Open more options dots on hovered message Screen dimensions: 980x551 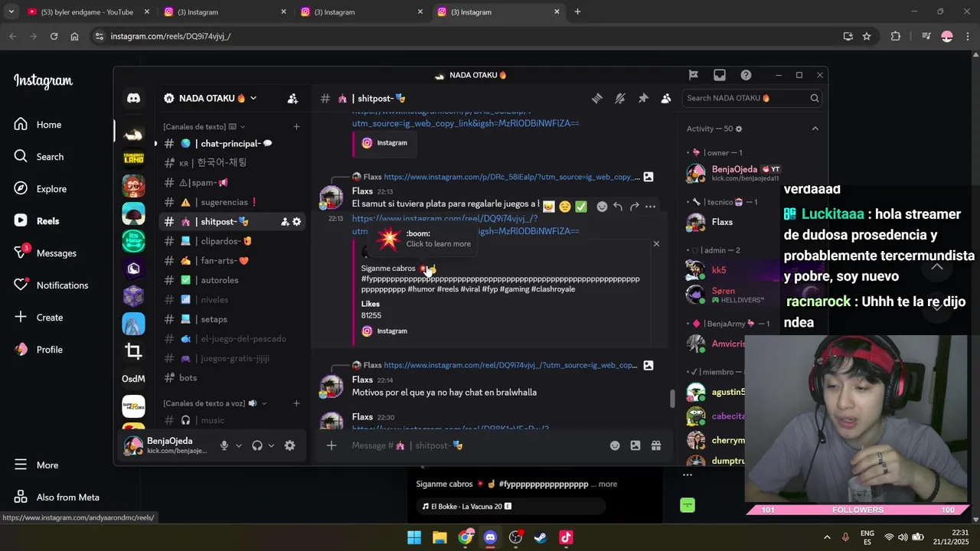[650, 207]
